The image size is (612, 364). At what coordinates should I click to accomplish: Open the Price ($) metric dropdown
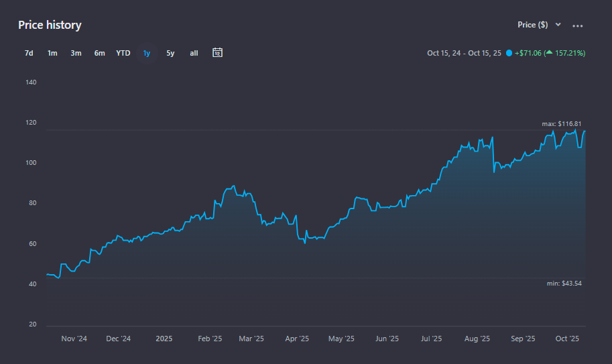tap(533, 25)
